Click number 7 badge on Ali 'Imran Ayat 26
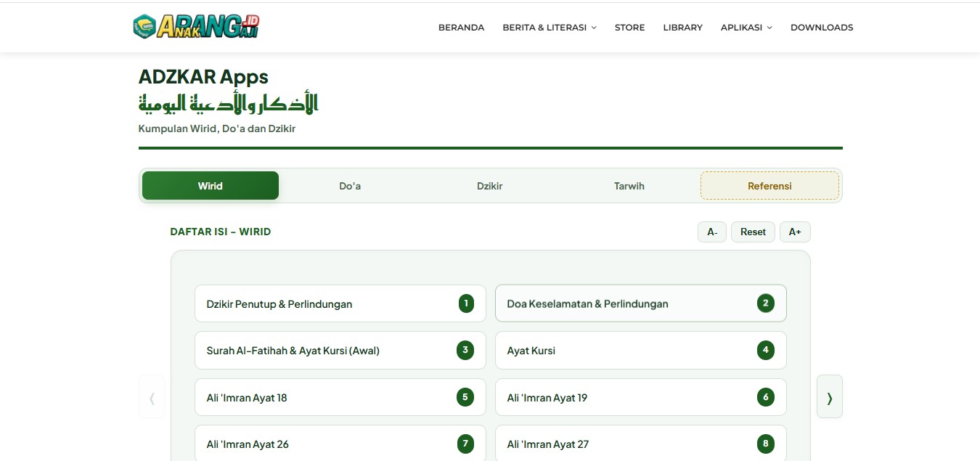This screenshot has height=461, width=980. coord(466,444)
